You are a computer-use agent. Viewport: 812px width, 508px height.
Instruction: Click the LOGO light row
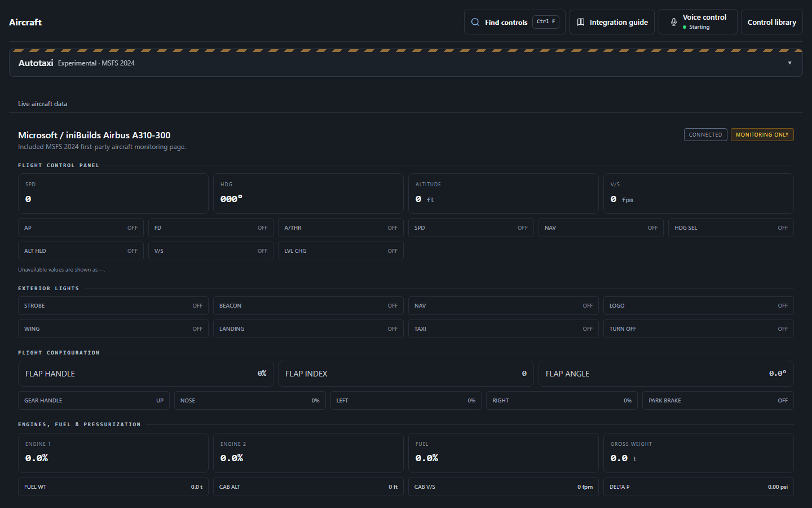pyautogui.click(x=699, y=306)
